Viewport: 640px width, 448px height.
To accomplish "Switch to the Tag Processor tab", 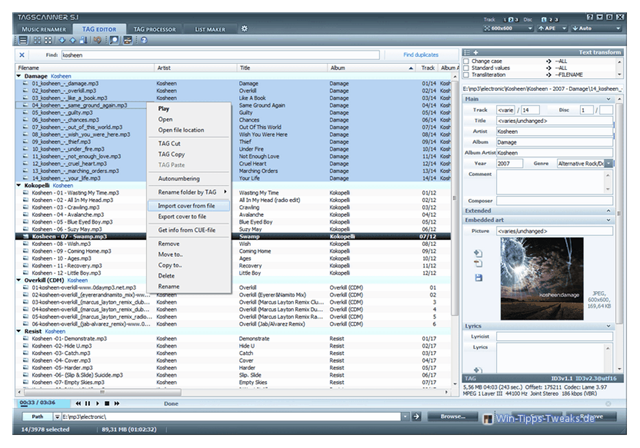I will [155, 29].
